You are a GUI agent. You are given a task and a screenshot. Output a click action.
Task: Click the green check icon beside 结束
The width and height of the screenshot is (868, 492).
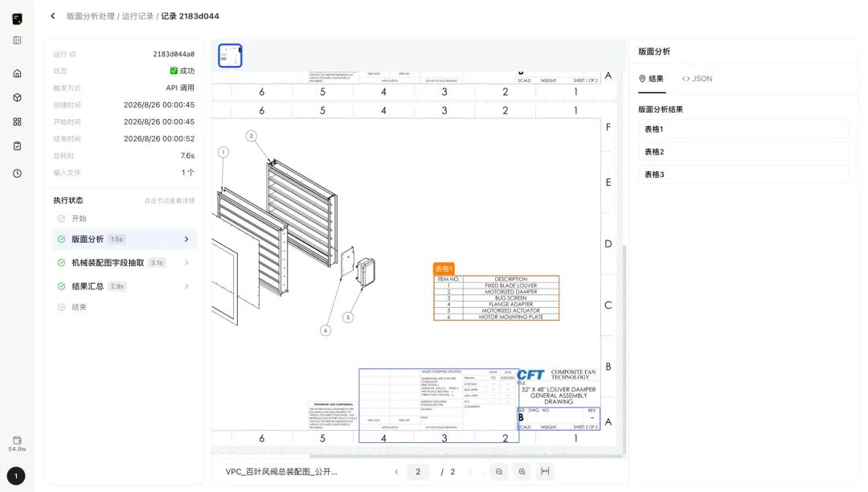61,307
